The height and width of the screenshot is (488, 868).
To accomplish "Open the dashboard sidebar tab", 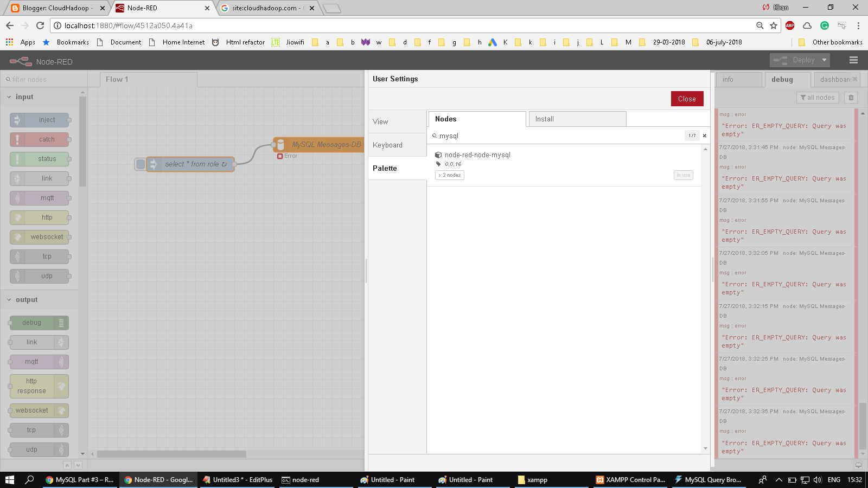I will [x=835, y=80].
